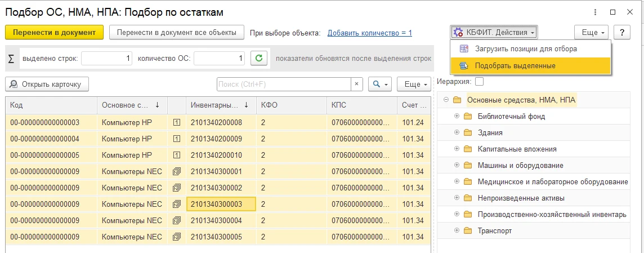Click the Библиотечный фонд folder icon
This screenshot has height=253, width=644.
pyautogui.click(x=467, y=117)
